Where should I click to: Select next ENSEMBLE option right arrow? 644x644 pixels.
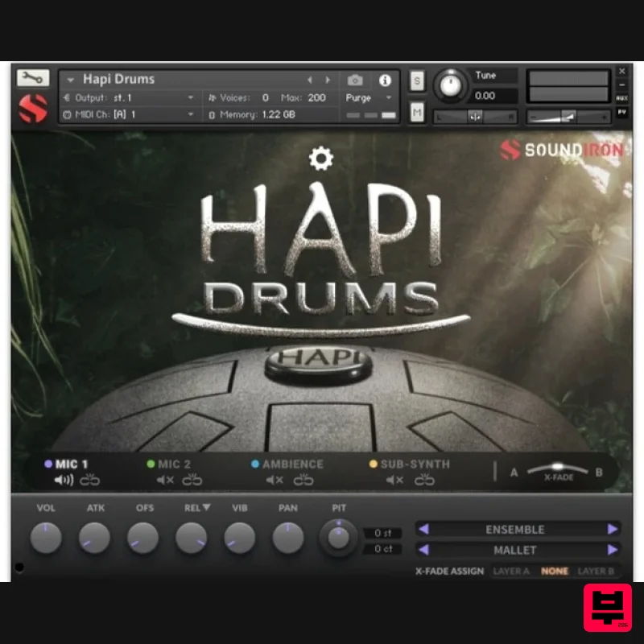point(613,529)
